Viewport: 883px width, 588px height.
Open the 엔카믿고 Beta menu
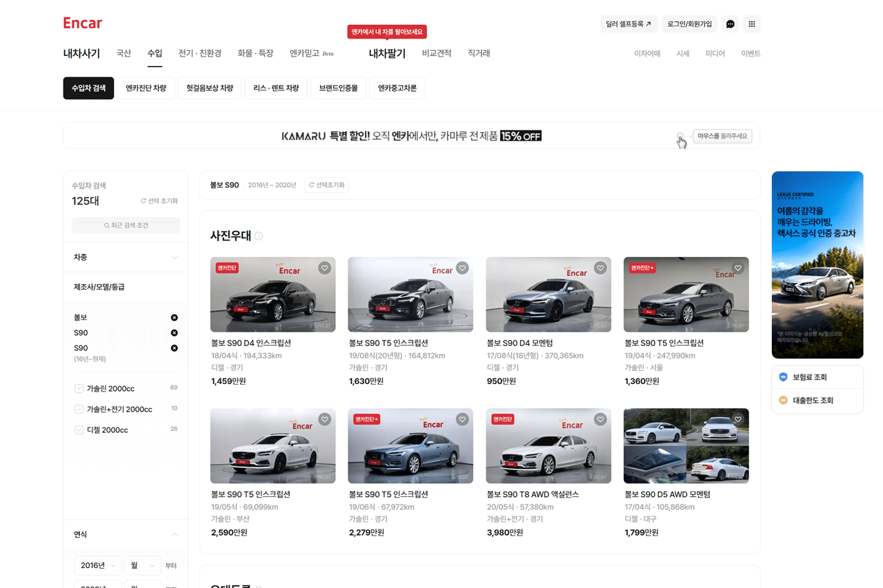click(311, 53)
